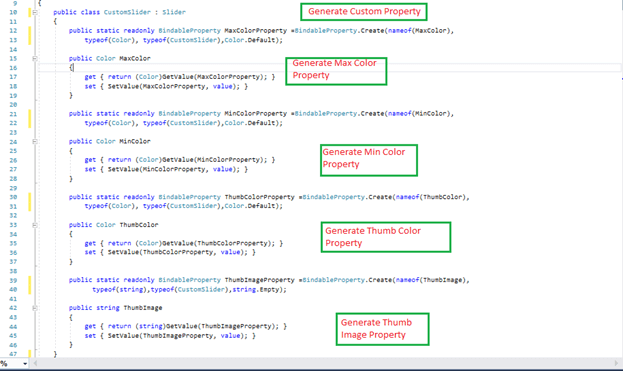This screenshot has width=623, height=371.
Task: Click MinColorProperty field name on line 21
Action: pyautogui.click(x=255, y=114)
